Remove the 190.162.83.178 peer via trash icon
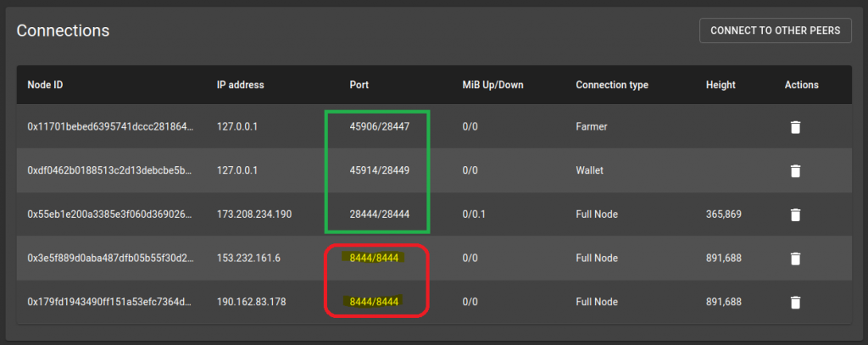 pyautogui.click(x=795, y=302)
